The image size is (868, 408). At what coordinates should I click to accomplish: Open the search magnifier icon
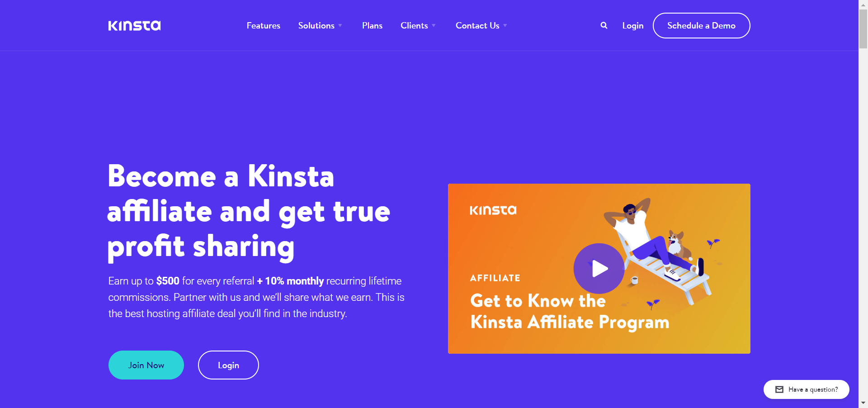click(604, 26)
